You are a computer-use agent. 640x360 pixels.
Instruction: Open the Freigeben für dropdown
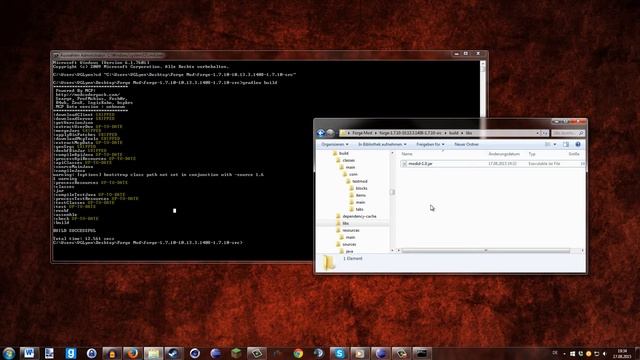pos(430,144)
